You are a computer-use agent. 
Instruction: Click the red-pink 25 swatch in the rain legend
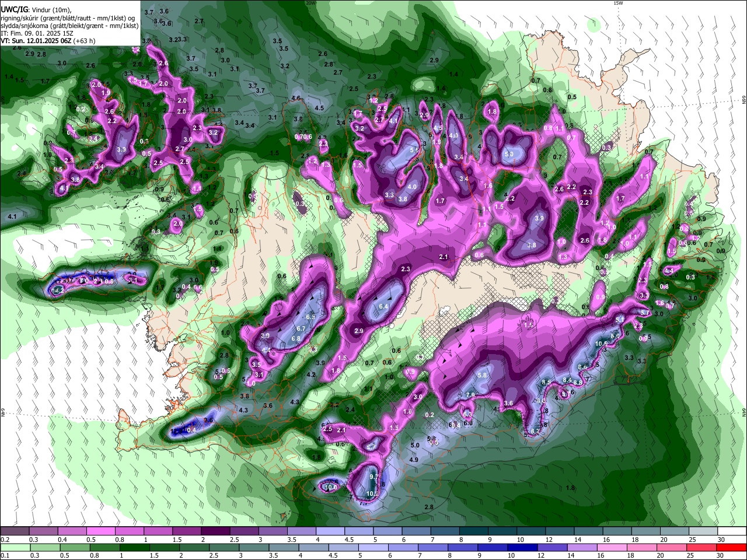click(x=701, y=547)
